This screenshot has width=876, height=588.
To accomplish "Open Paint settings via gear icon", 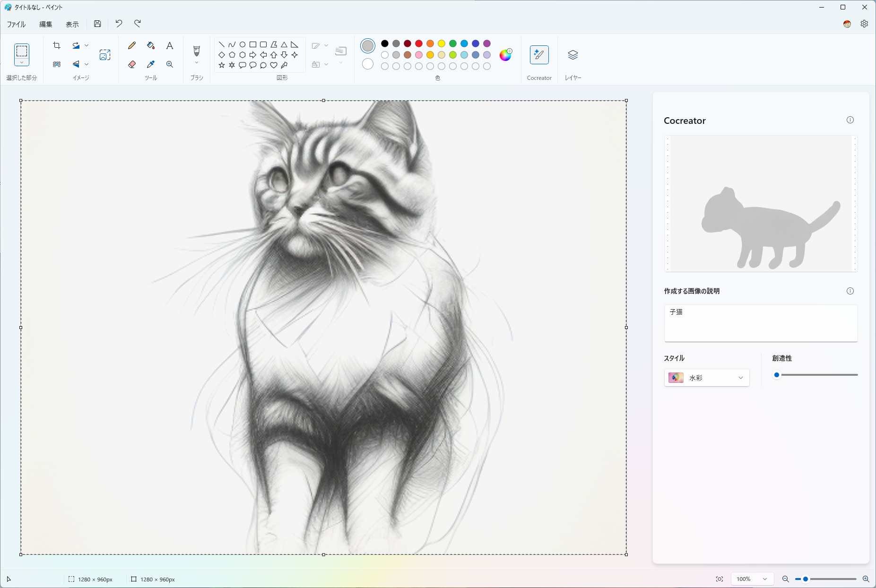I will (x=865, y=24).
